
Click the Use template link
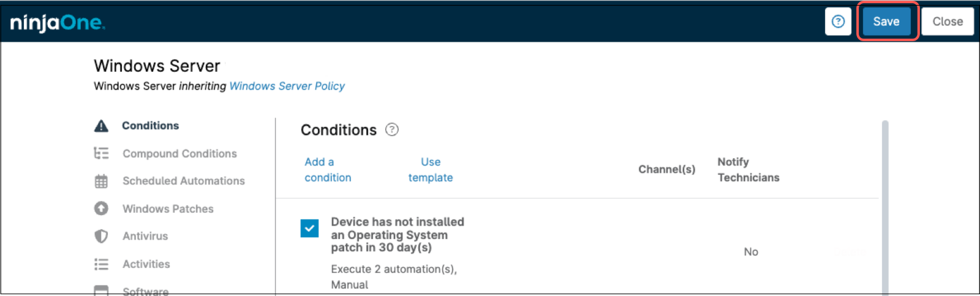pos(431,170)
